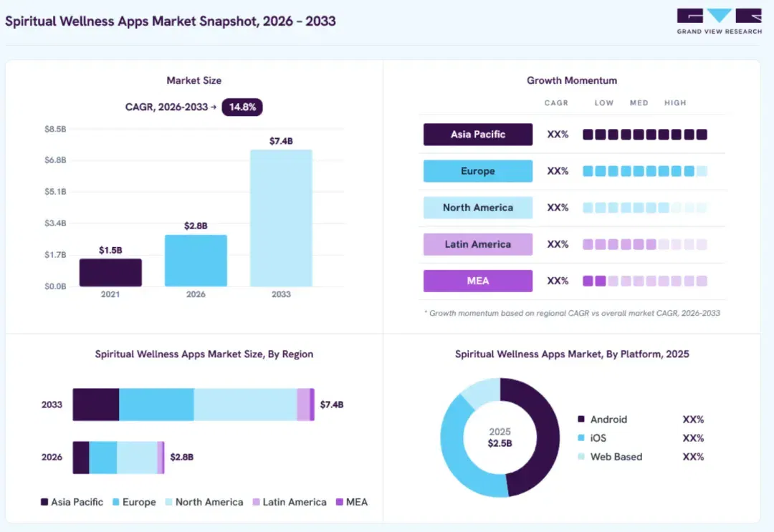Click the iOS legend color square
The height and width of the screenshot is (532, 774).
(581, 437)
